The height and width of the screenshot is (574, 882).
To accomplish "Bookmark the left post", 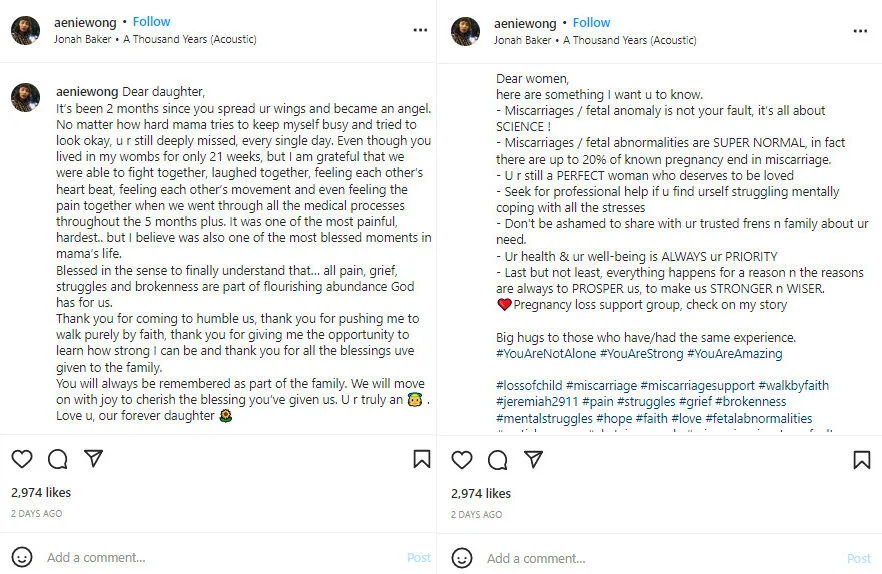I will point(422,459).
